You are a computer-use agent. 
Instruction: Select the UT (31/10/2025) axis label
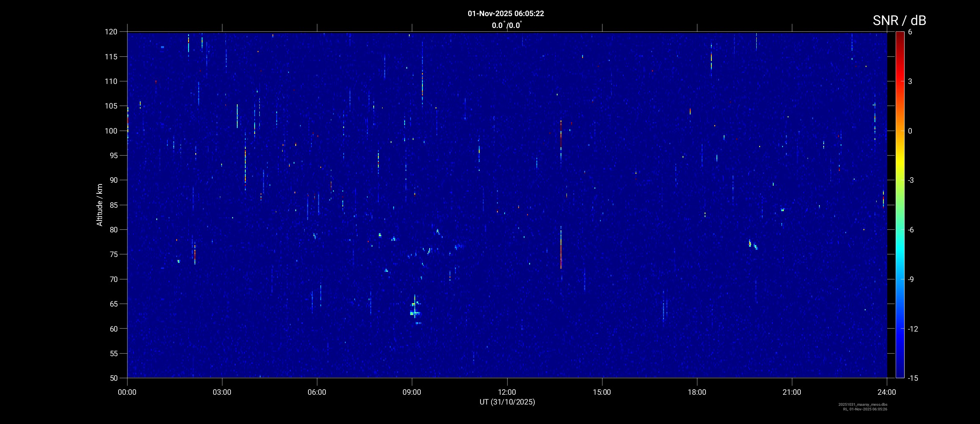(507, 402)
